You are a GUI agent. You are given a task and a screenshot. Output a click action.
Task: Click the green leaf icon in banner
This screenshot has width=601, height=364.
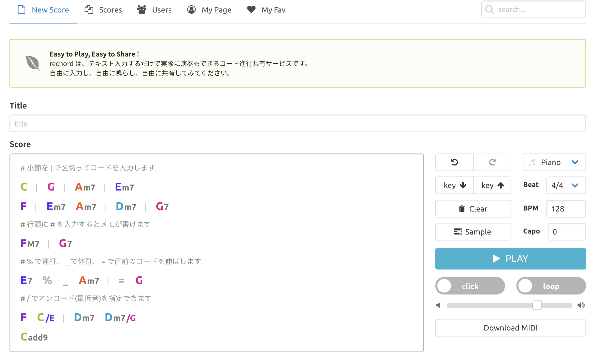(x=33, y=63)
